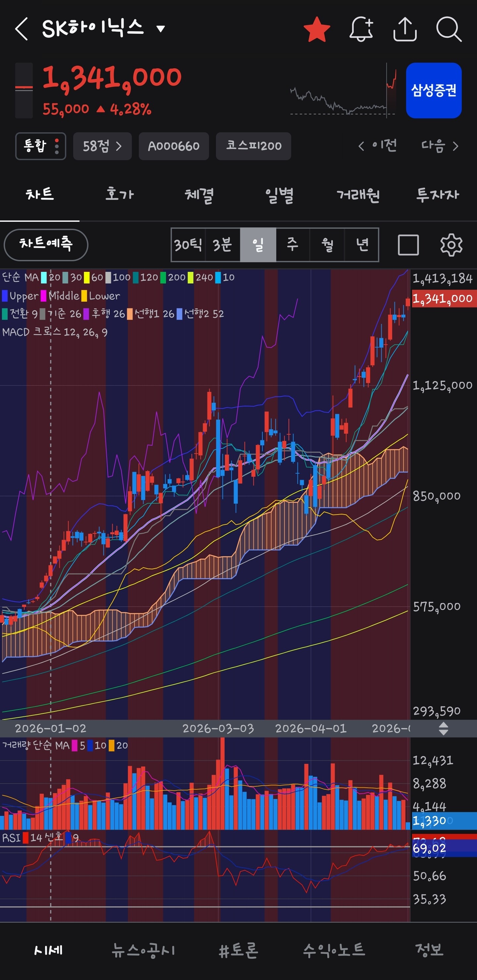Open the 통합 market options menu

point(40,146)
